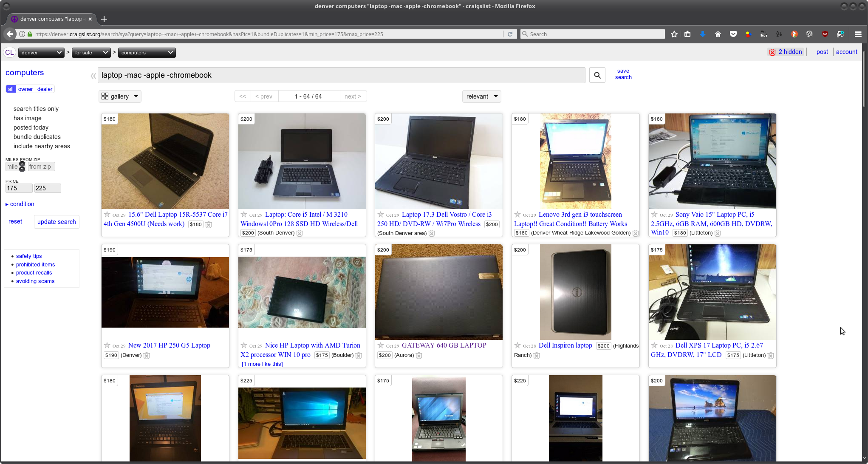The width and height of the screenshot is (868, 464).
Task: Select the owner tab
Action: point(25,89)
